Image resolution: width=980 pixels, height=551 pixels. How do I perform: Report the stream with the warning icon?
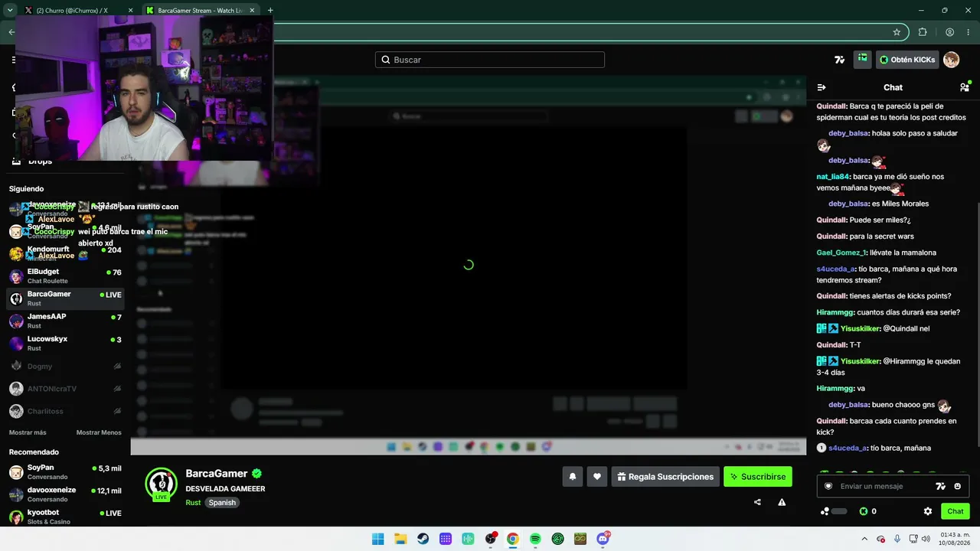782,503
